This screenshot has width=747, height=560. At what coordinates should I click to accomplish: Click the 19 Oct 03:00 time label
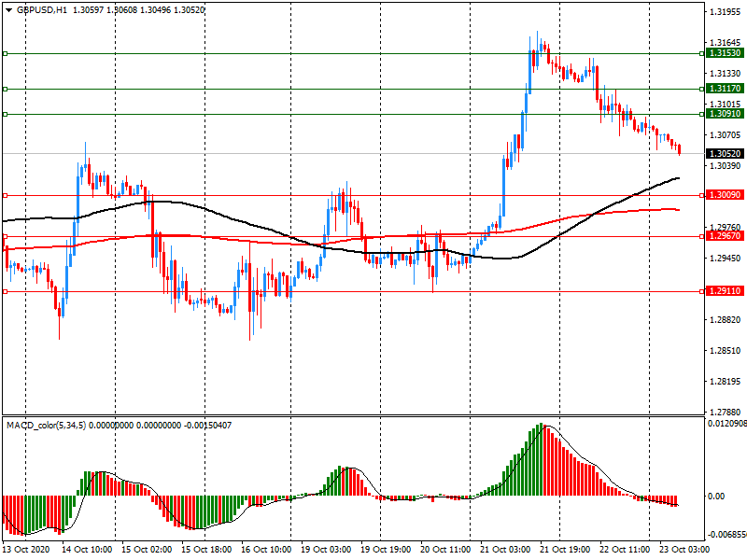pos(325,551)
